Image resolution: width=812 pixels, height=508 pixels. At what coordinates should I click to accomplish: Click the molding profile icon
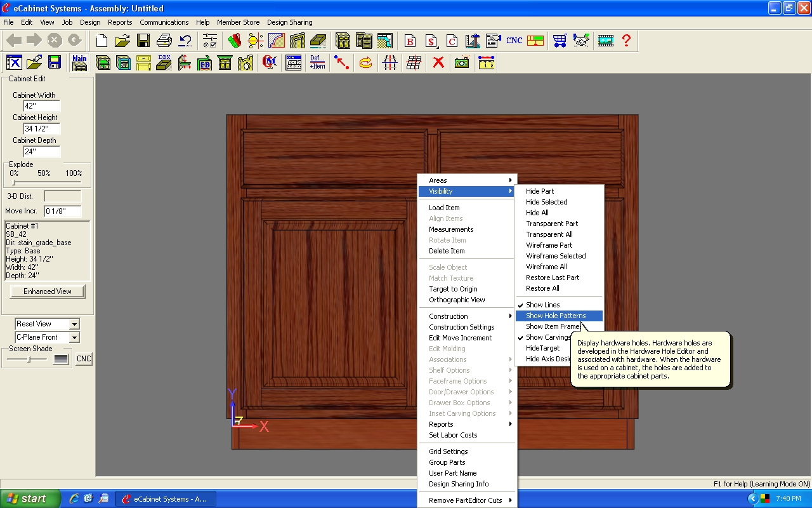pyautogui.click(x=277, y=41)
